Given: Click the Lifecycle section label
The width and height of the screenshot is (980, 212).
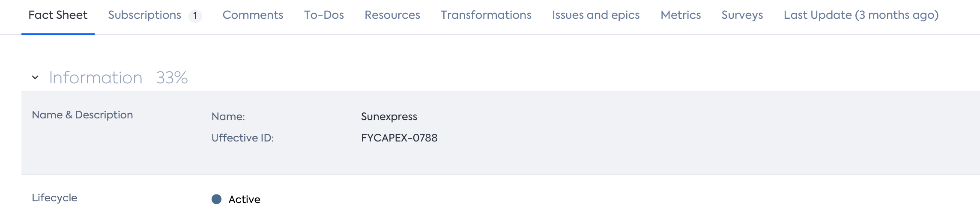Looking at the screenshot, I should 54,198.
